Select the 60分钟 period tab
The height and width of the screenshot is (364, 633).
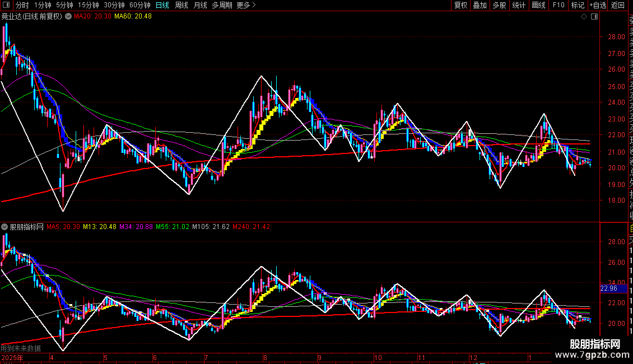(x=139, y=5)
